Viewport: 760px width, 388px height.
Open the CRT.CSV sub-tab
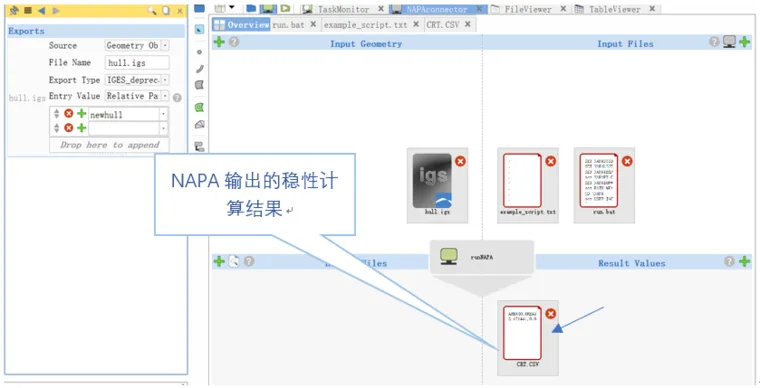[443, 25]
